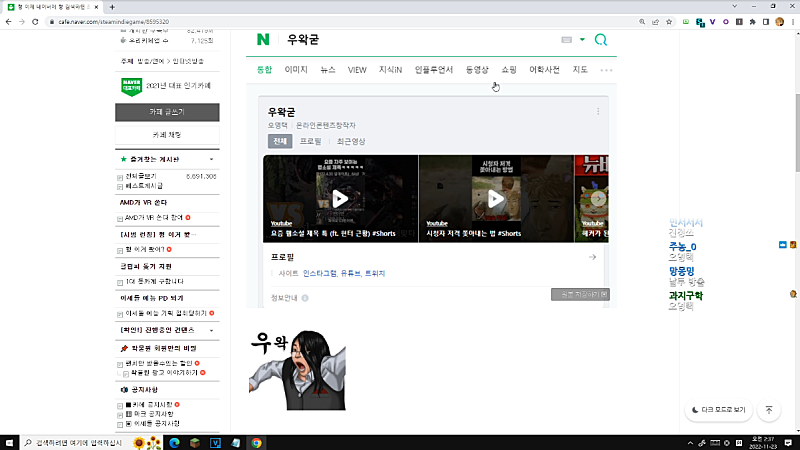Open the 베스트게시글 board
The height and width of the screenshot is (450, 800).
(144, 186)
